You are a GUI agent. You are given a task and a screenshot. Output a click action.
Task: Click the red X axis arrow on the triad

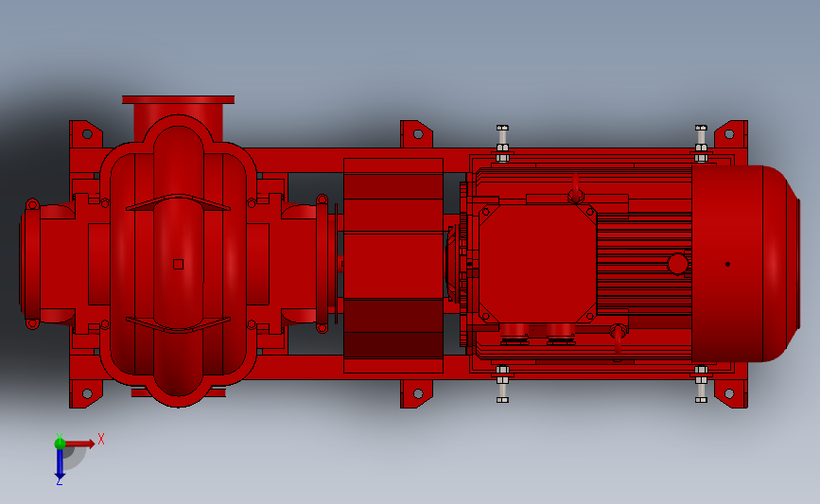tap(81, 443)
